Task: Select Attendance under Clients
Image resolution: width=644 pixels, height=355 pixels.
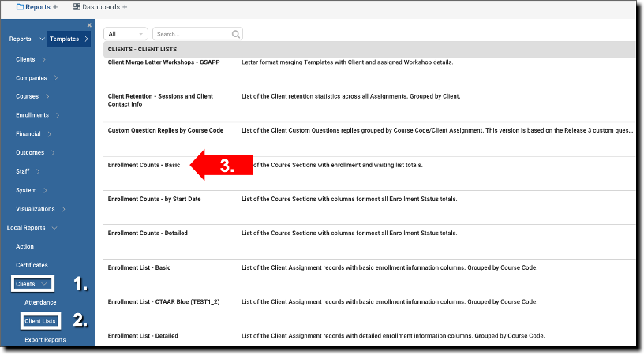Action: pos(40,302)
